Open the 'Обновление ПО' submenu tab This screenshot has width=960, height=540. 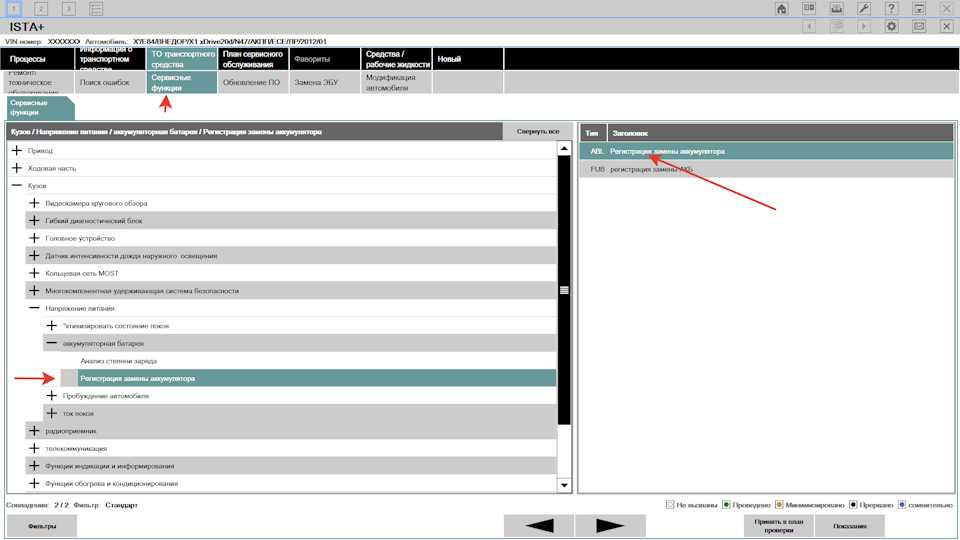pyautogui.click(x=251, y=82)
